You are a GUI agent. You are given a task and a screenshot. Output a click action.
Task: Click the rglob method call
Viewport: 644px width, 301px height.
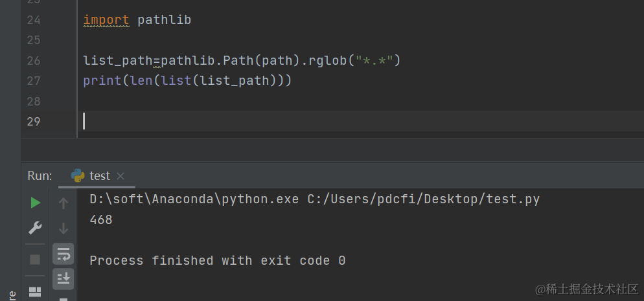point(328,61)
